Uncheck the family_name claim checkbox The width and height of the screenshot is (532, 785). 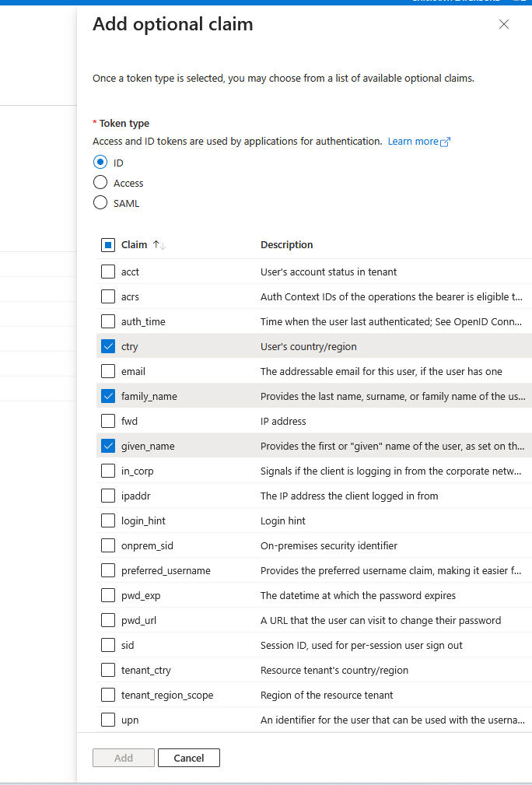pyautogui.click(x=108, y=397)
